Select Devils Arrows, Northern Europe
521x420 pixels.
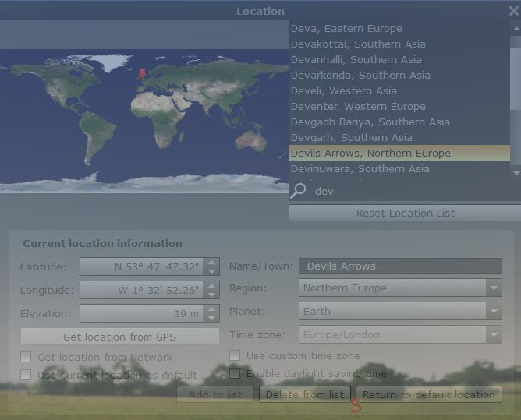pos(399,153)
